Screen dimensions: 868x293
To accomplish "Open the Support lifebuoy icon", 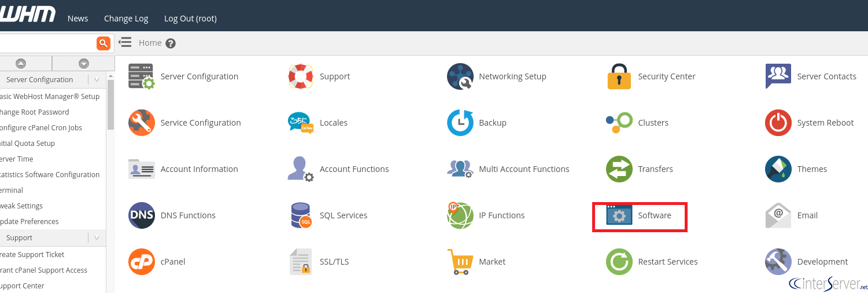I will (x=301, y=76).
